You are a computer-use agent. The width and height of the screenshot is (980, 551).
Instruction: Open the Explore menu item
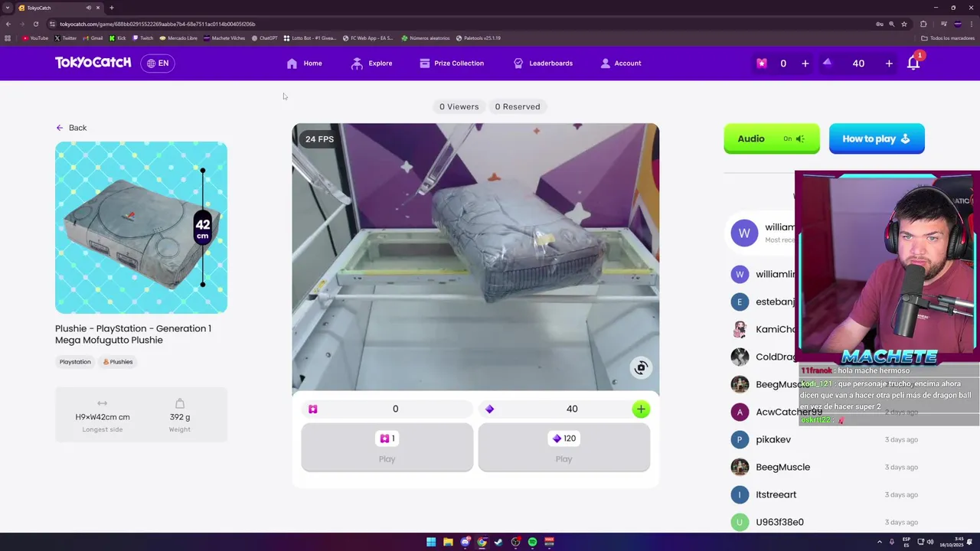[371, 64]
